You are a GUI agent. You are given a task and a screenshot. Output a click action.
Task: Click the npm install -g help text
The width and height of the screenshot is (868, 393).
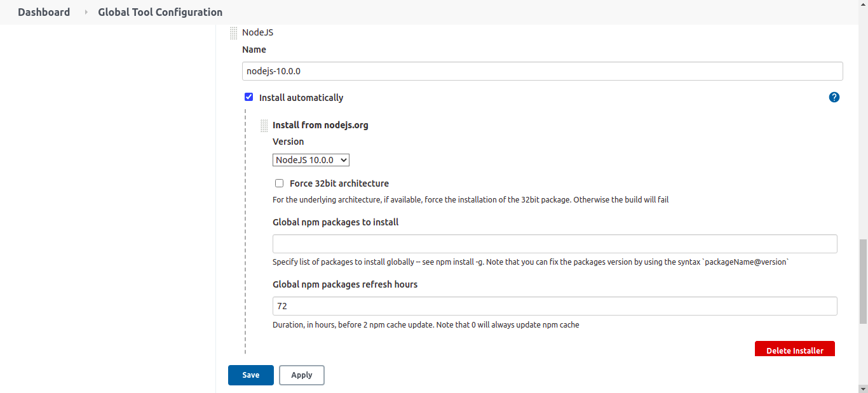click(531, 262)
